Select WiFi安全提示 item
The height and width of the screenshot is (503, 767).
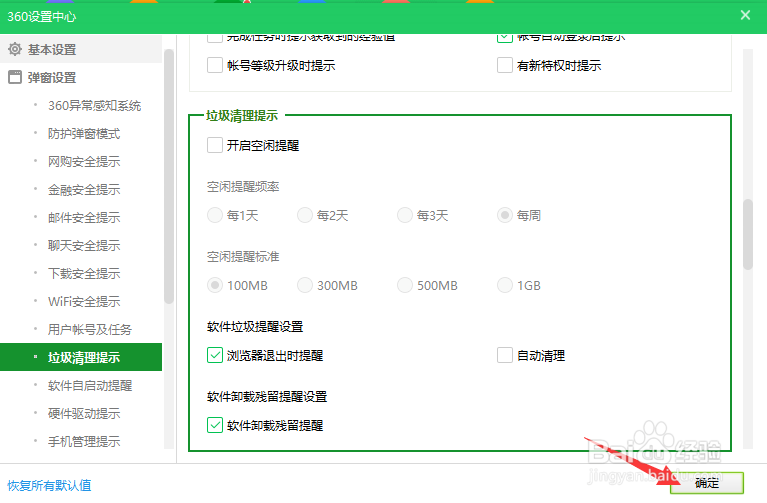84,301
